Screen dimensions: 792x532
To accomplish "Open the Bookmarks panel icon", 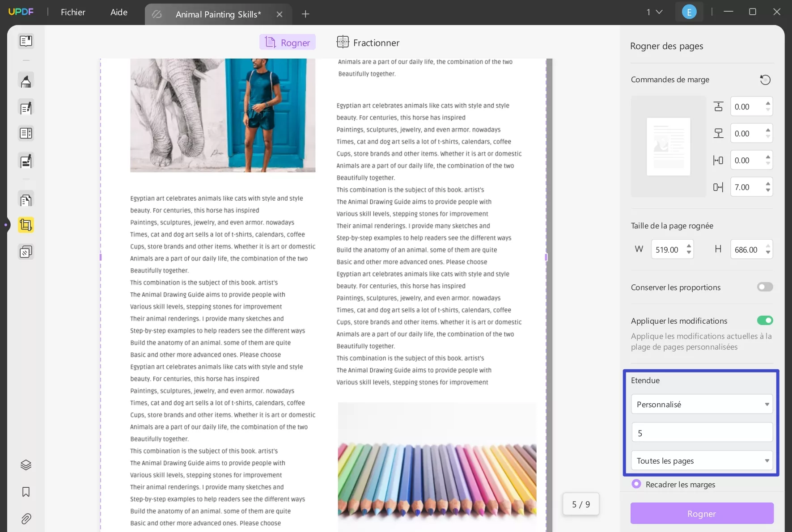I will coord(25,491).
